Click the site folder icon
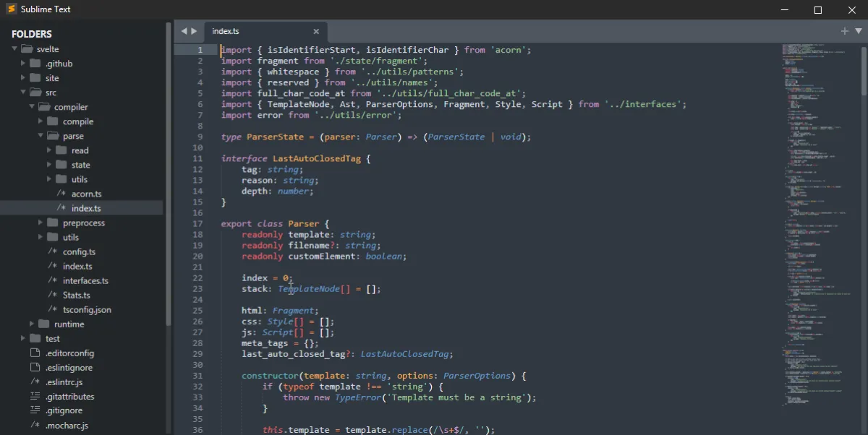This screenshot has height=435, width=868. tap(35, 78)
